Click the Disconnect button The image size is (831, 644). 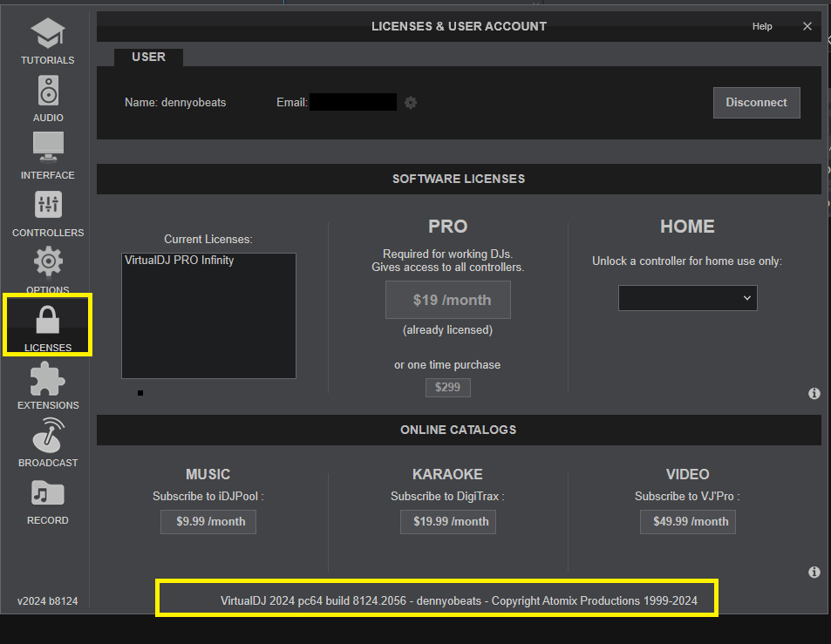(x=756, y=103)
